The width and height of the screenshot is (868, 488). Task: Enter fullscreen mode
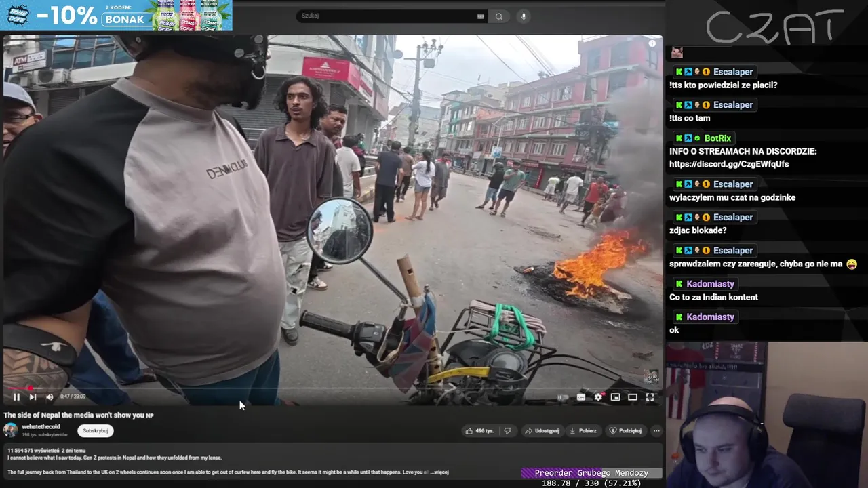tap(650, 397)
